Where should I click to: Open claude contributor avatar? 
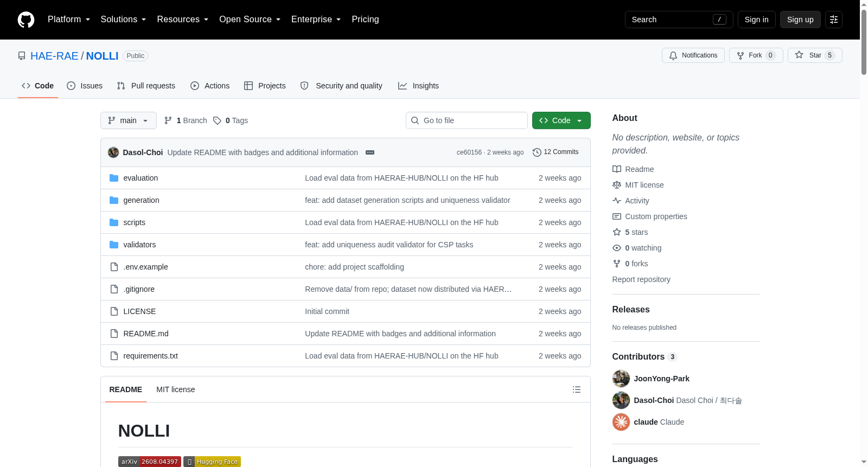pyautogui.click(x=621, y=422)
